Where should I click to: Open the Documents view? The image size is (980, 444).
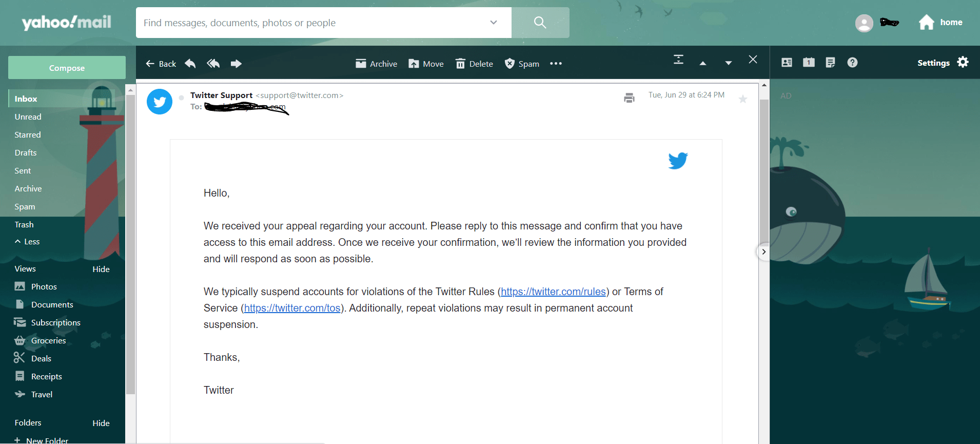click(44, 304)
